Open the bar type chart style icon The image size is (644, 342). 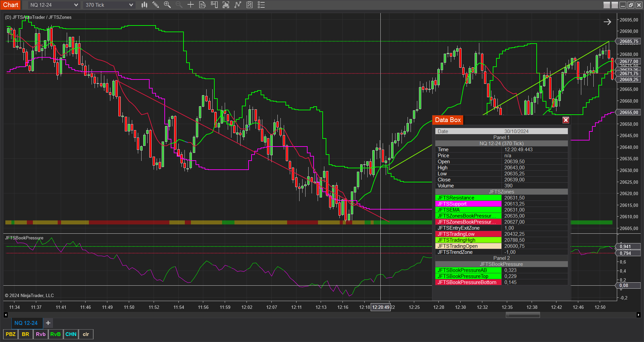[x=144, y=5]
